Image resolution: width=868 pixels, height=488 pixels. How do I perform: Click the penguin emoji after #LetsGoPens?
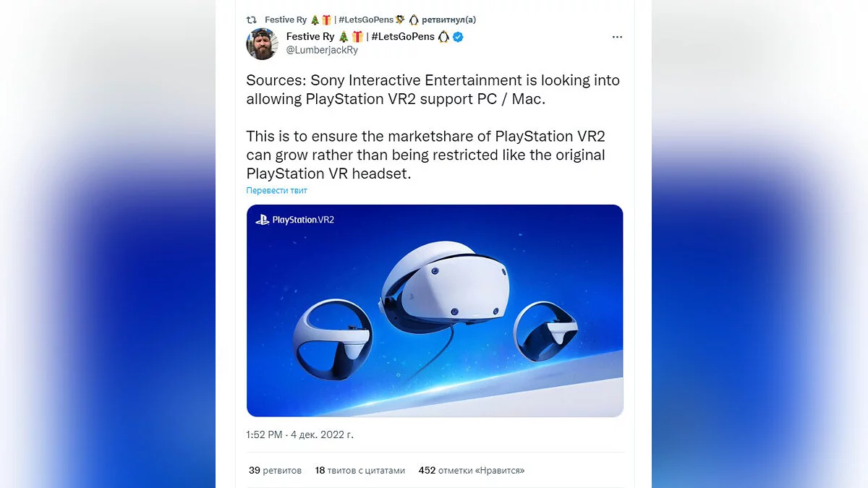pyautogui.click(x=443, y=37)
